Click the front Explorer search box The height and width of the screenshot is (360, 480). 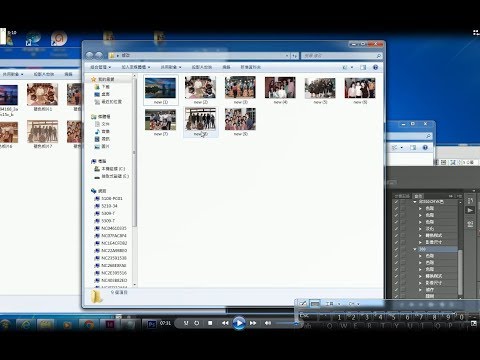click(x=341, y=56)
